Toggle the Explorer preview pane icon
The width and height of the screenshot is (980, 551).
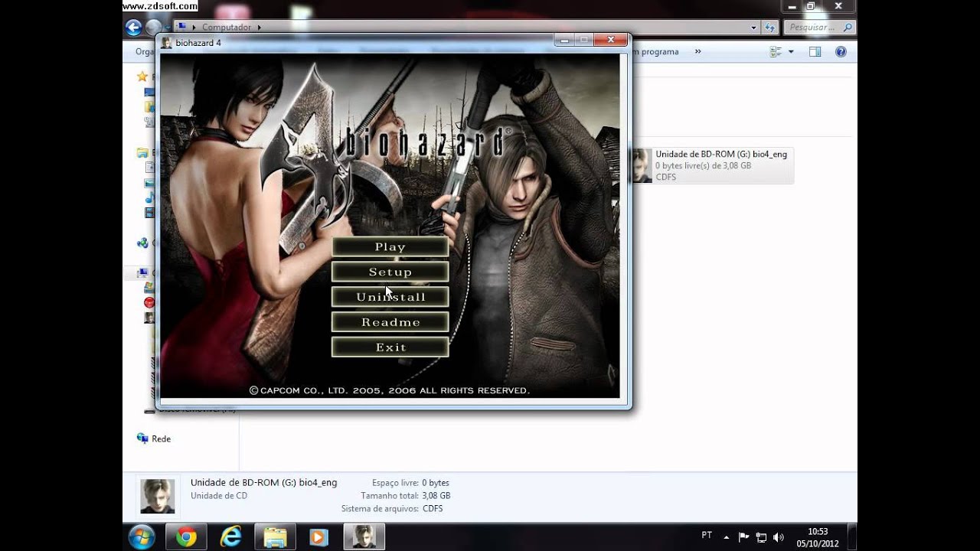pos(815,52)
